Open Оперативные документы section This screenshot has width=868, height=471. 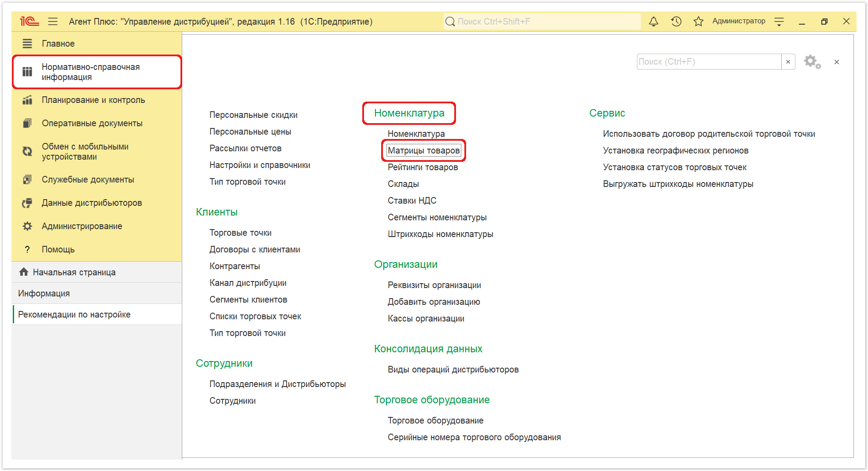coord(92,123)
